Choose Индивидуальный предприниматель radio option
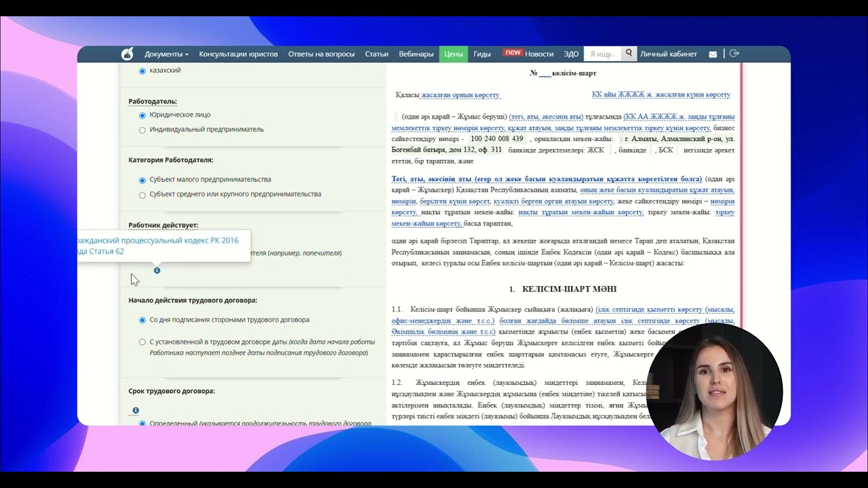This screenshot has width=868, height=488. click(142, 130)
